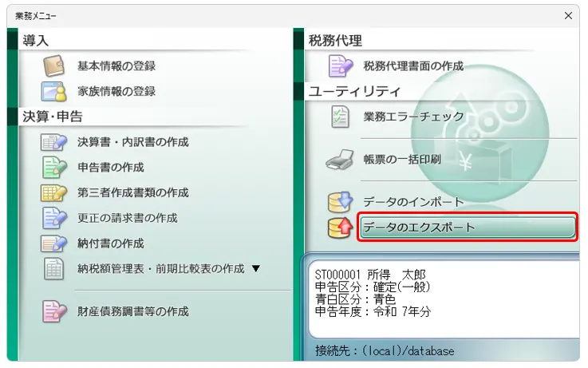
Task: Click the taxpayer info panel showing 所得 太郎
Action: pyautogui.click(x=440, y=295)
